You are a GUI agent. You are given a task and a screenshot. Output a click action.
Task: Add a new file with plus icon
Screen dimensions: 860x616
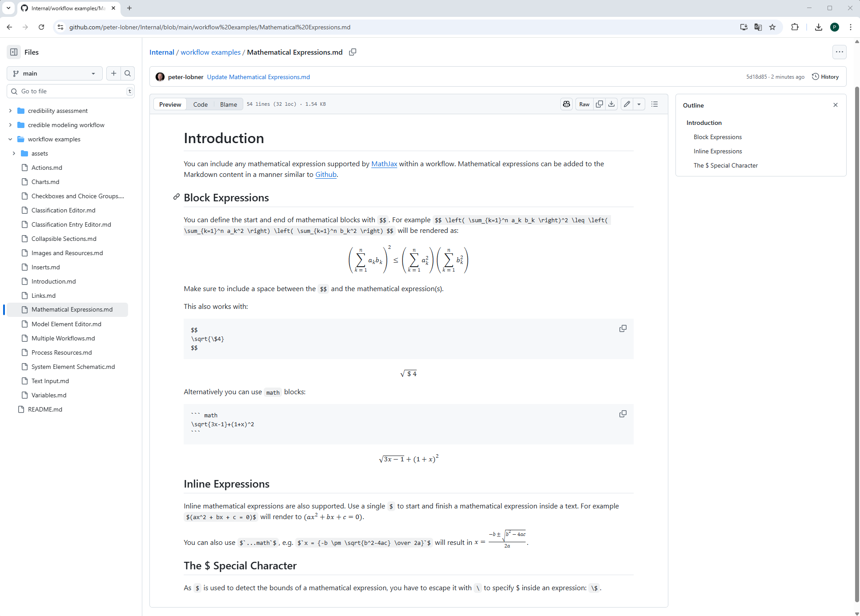pyautogui.click(x=114, y=73)
